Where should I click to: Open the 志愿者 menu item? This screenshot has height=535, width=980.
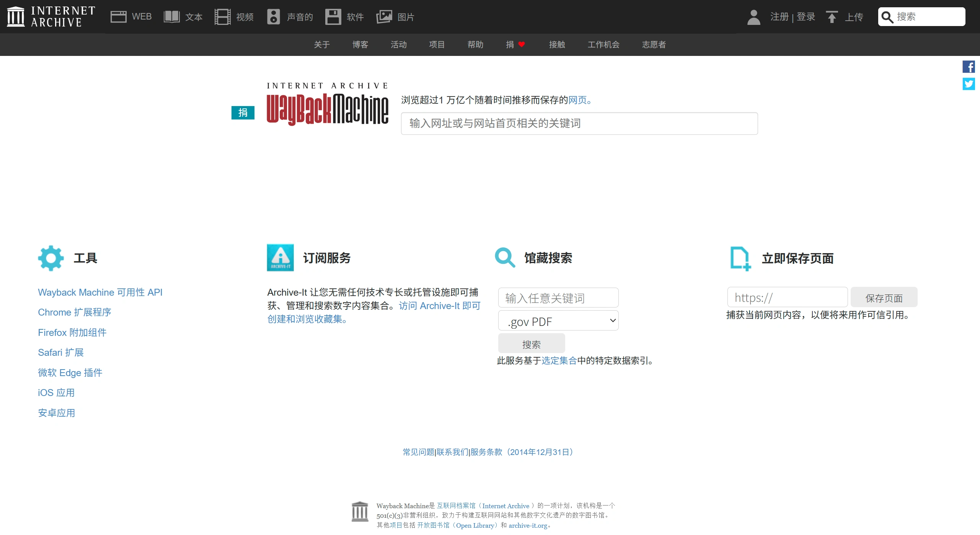click(x=654, y=44)
